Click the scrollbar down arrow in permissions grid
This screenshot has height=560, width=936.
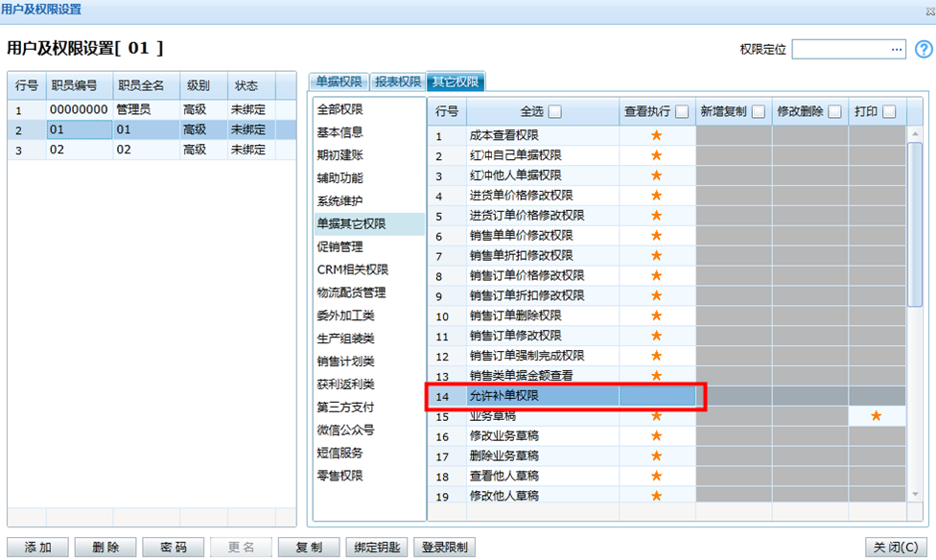915,495
